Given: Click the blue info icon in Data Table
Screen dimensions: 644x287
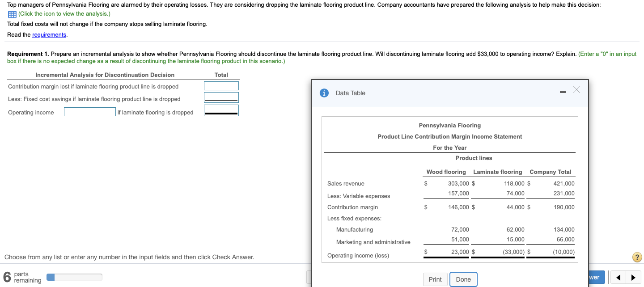Looking at the screenshot, I should click(324, 93).
